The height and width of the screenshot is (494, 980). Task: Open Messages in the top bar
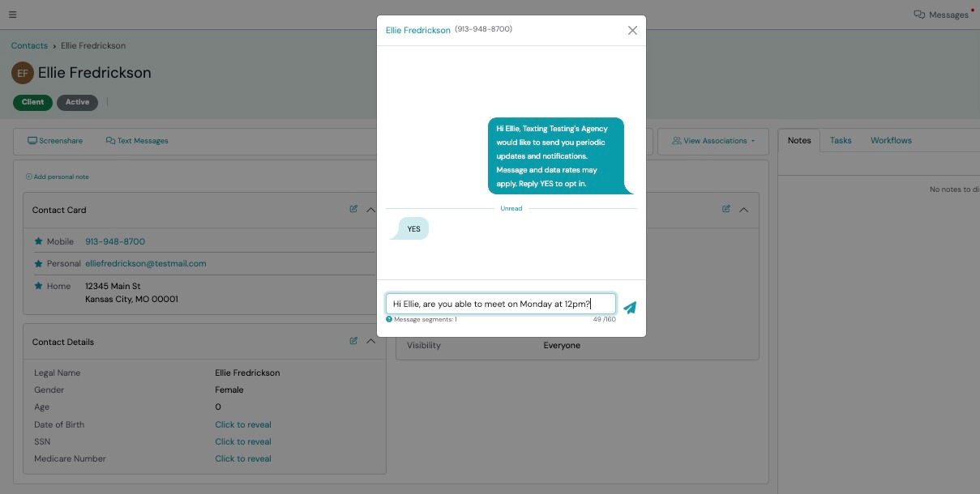942,15
